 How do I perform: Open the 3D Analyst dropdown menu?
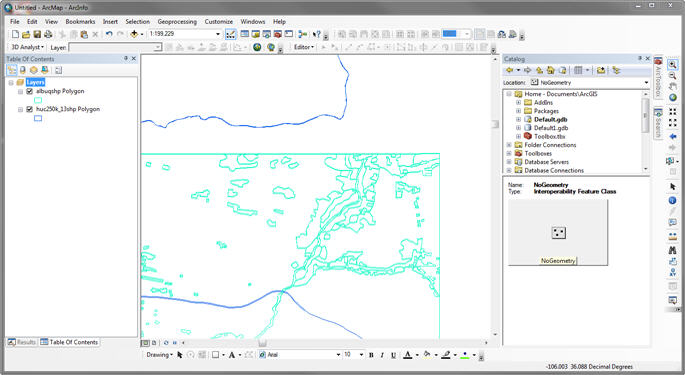(x=27, y=47)
